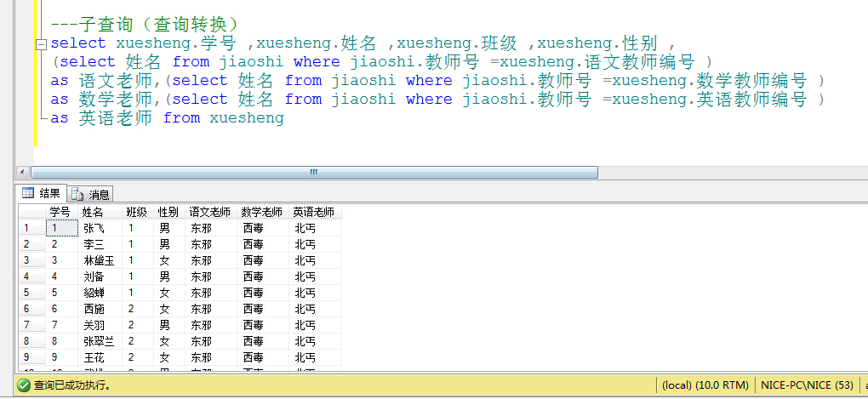Click the 性别 cell 男 in 关羽's row
The height and width of the screenshot is (399, 868).
click(169, 325)
